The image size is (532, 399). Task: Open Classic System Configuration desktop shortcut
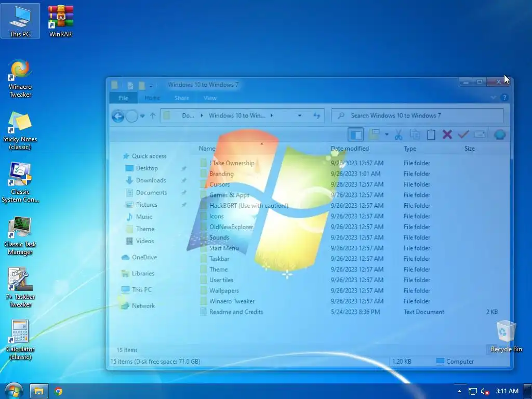click(20, 183)
